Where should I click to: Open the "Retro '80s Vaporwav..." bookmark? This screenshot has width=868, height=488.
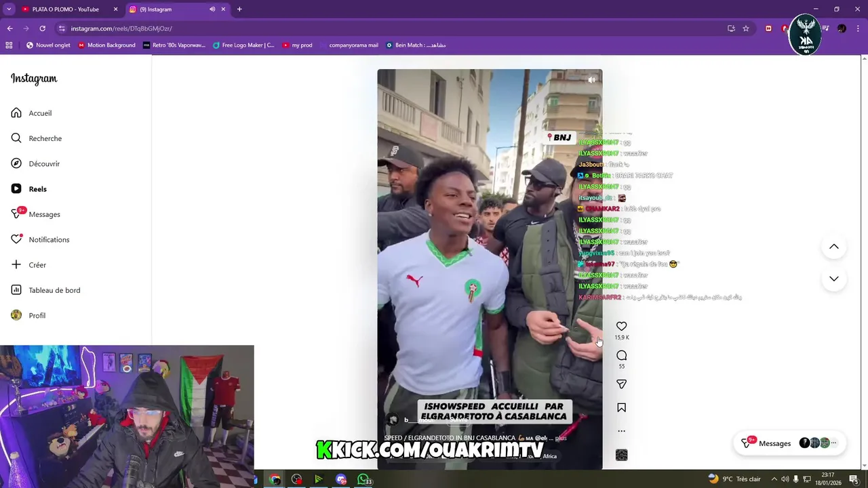[174, 45]
